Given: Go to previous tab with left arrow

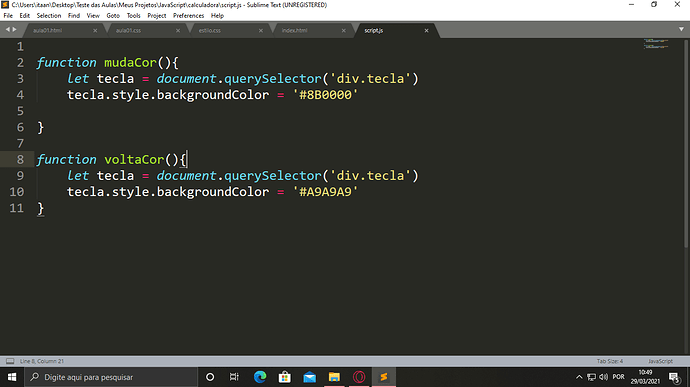Looking at the screenshot, I should (7, 29).
